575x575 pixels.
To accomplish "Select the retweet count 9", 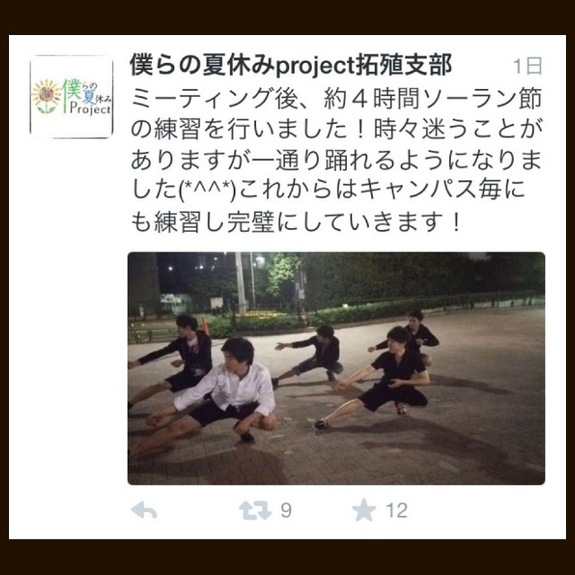I will [286, 510].
